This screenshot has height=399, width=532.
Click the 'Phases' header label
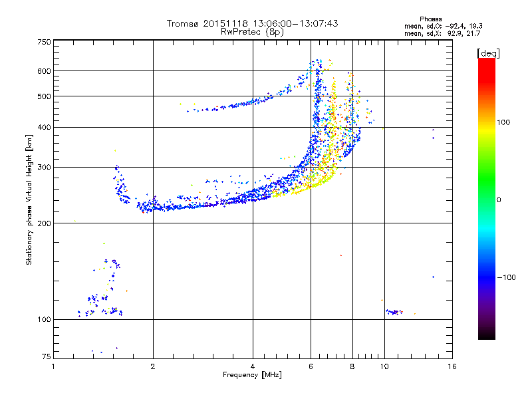click(430, 19)
